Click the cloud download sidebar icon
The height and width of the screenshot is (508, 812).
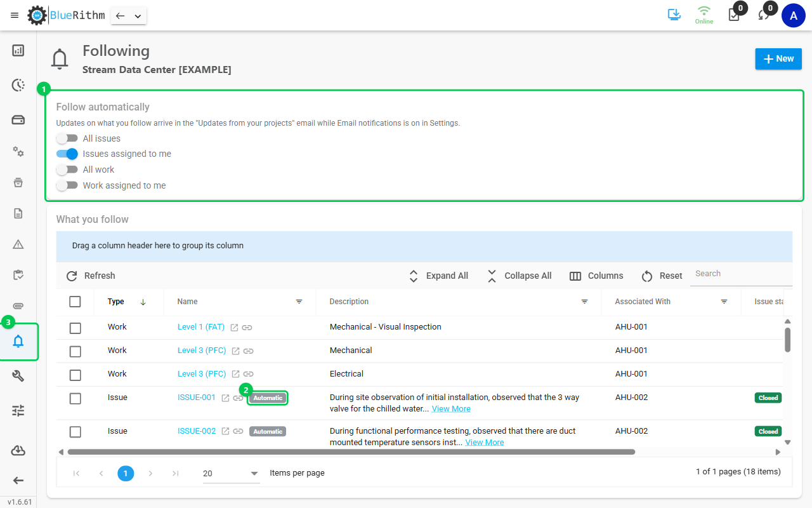tap(18, 450)
